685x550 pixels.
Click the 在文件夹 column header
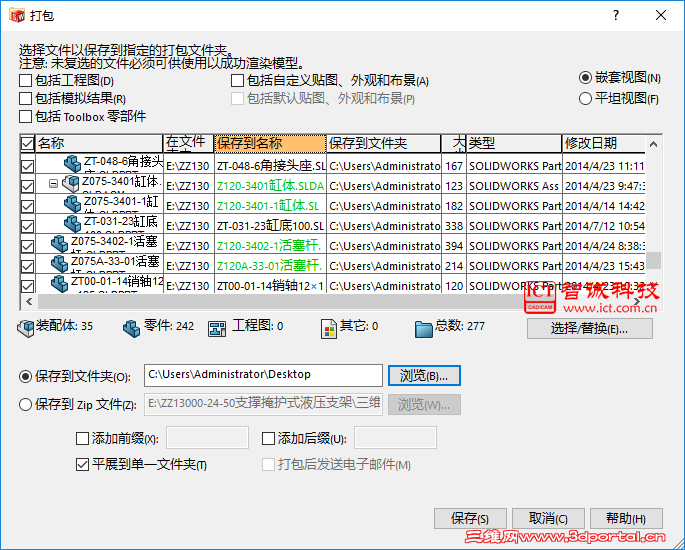[x=189, y=143]
